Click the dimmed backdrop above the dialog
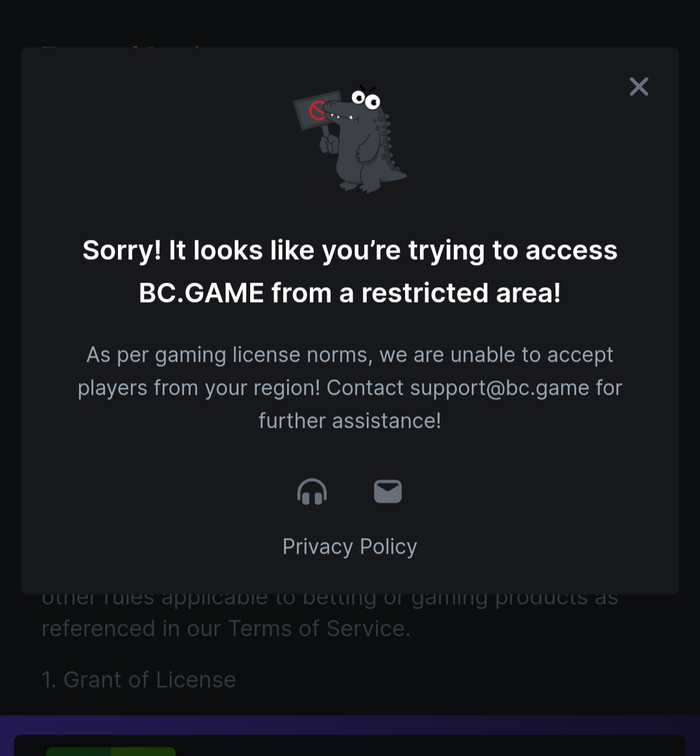Image resolution: width=700 pixels, height=756 pixels. click(350, 23)
